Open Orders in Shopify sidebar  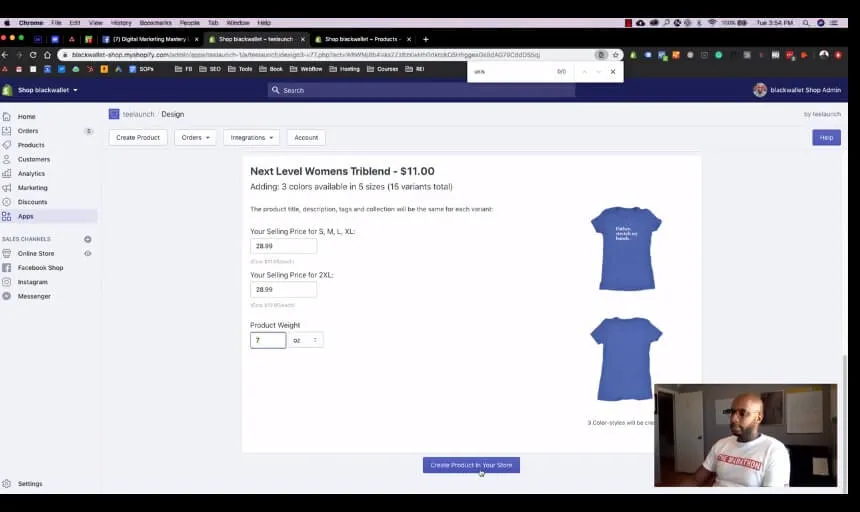tap(27, 130)
